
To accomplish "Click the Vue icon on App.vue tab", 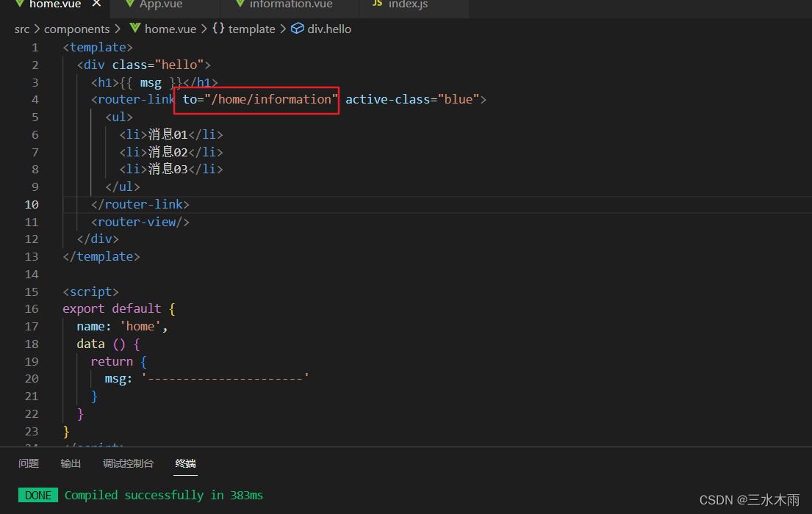I will pyautogui.click(x=130, y=4).
